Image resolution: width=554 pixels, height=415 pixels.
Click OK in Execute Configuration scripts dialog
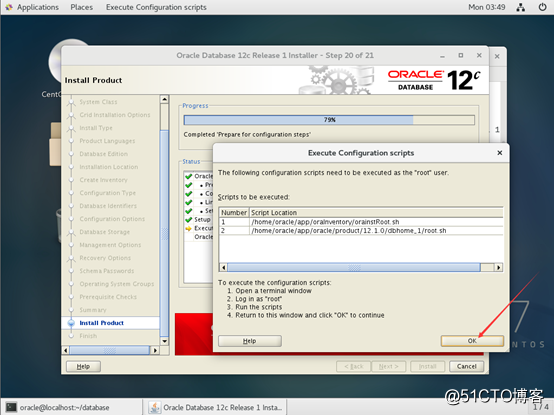[472, 341]
